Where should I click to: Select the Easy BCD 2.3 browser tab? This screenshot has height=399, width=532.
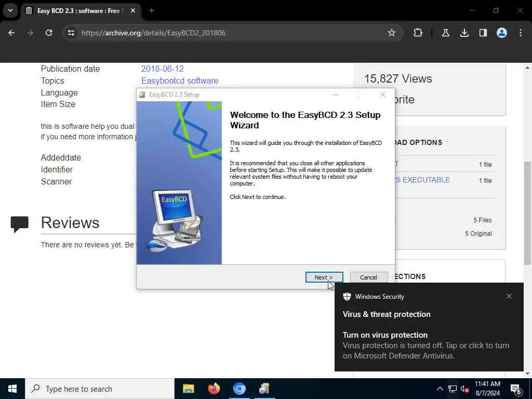pos(81,11)
